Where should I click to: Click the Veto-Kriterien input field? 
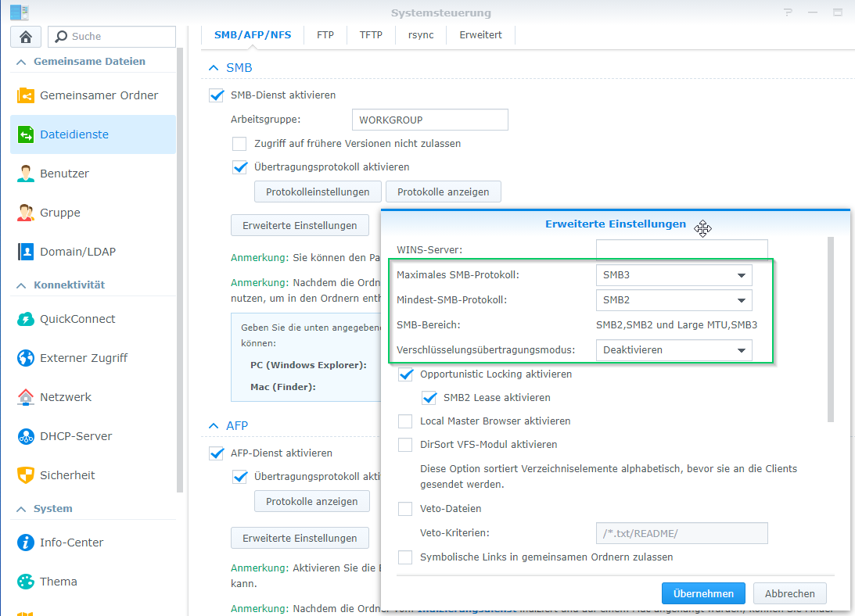[682, 534]
